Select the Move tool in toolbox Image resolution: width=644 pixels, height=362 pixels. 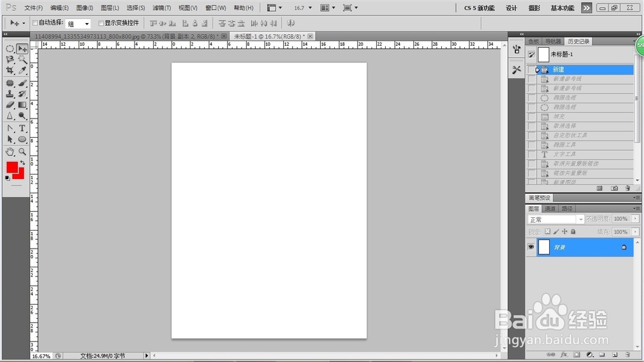pos(22,49)
